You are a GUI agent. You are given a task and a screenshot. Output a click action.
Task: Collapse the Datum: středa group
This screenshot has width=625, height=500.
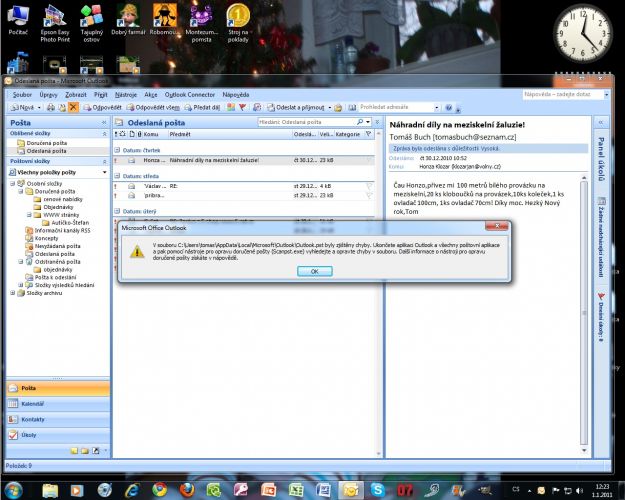[117, 176]
